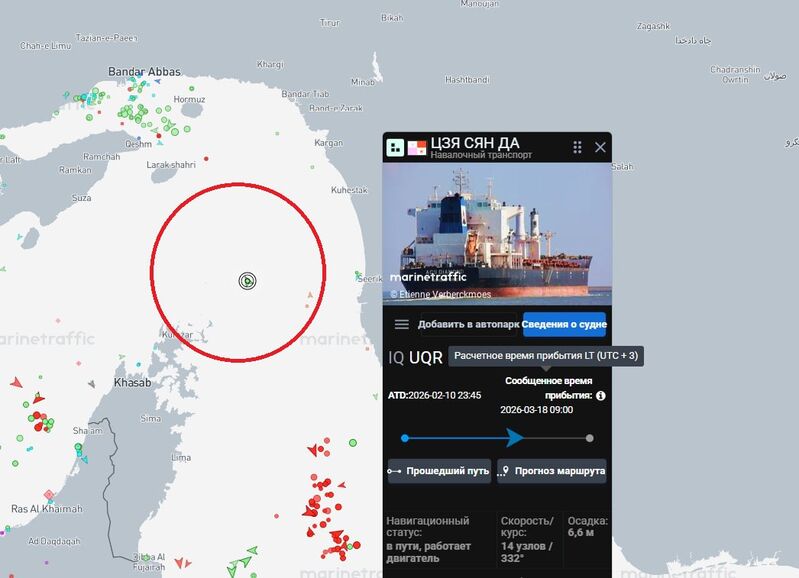Viewport: 799px width, 578px height.
Task: Click Добавить в автопарк button
Action: coord(468,324)
